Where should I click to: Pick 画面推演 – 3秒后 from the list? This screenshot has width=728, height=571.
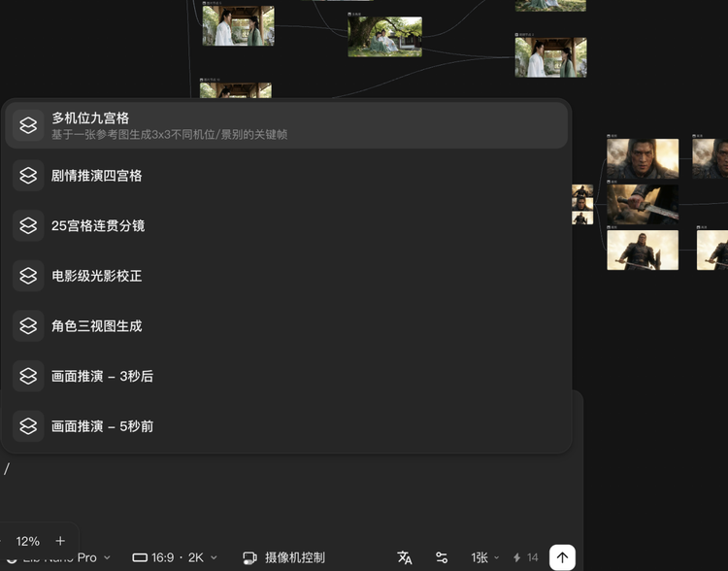tap(102, 376)
